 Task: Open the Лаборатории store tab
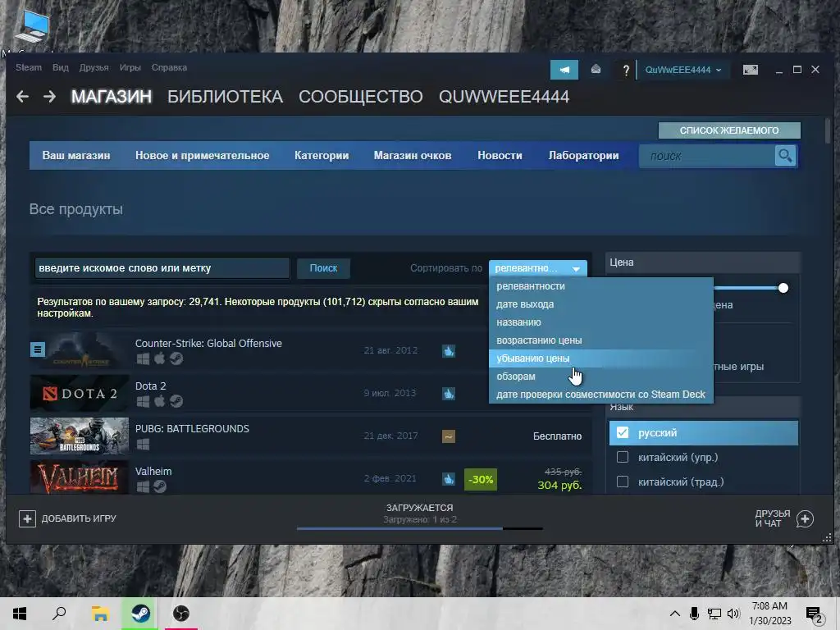coord(583,155)
